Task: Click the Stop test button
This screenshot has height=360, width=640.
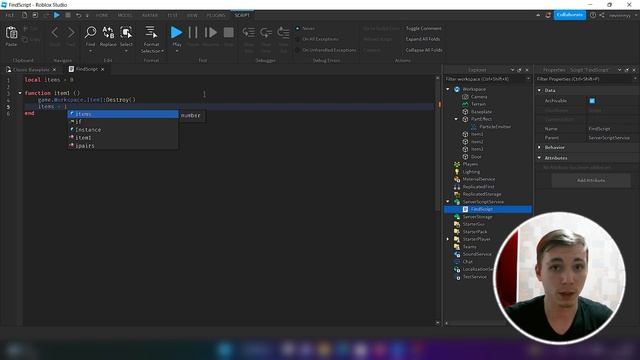Action: [229, 32]
